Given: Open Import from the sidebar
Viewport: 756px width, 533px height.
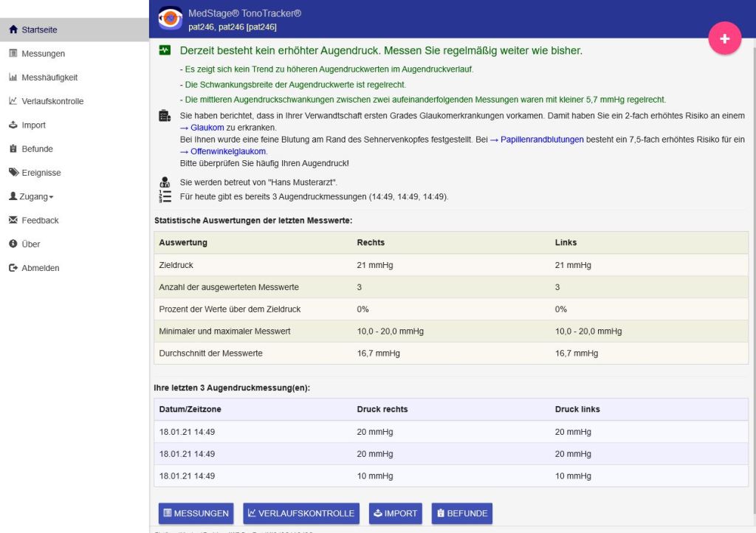Looking at the screenshot, I should tap(33, 125).
